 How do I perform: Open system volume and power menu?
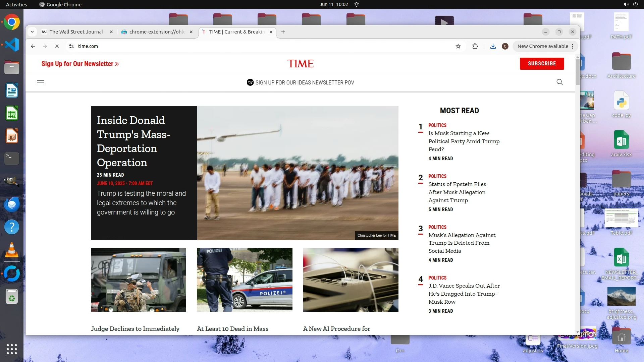(x=630, y=4)
